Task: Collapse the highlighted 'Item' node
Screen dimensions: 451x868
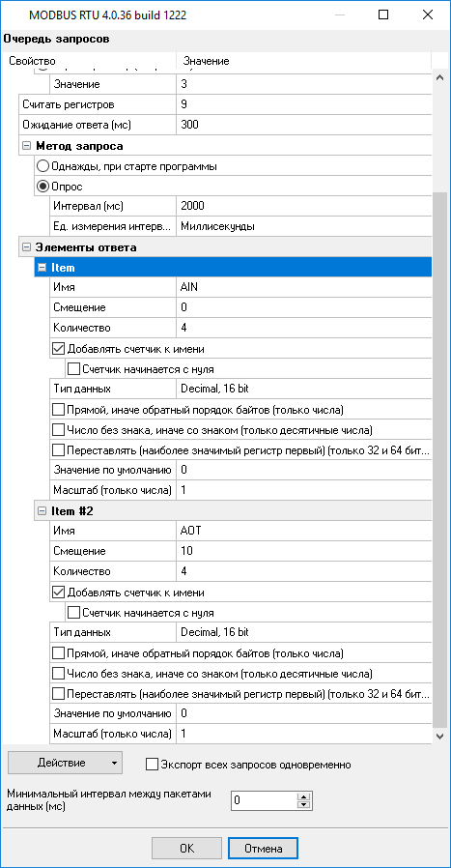Action: [41, 268]
